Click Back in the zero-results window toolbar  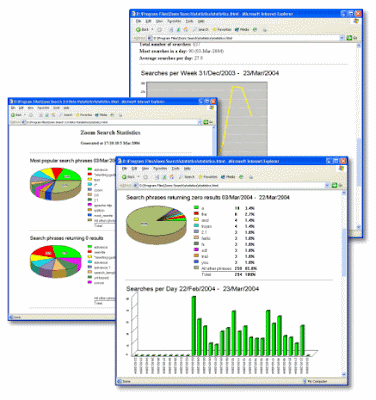point(128,177)
